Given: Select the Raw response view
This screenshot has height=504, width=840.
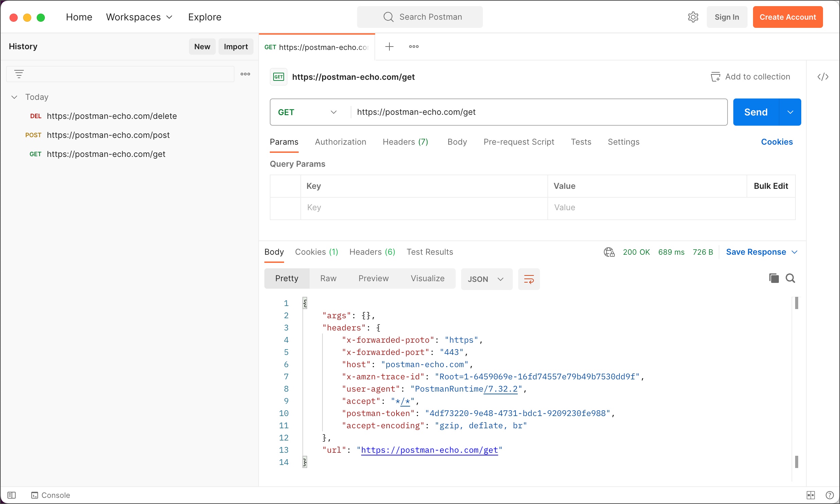Looking at the screenshot, I should (328, 278).
